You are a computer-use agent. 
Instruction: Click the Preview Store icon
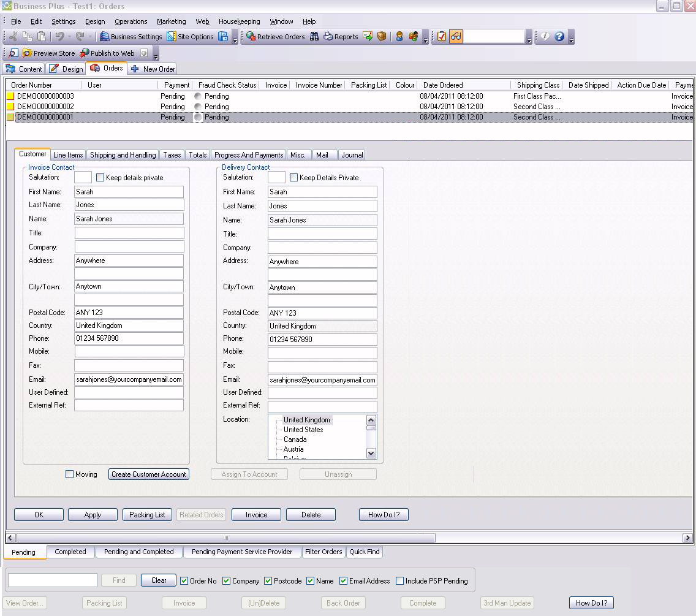point(28,53)
